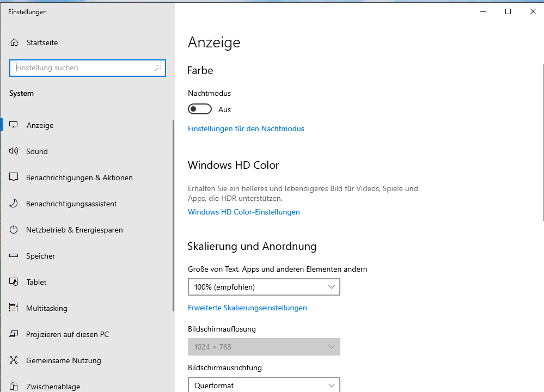Click the Startseite home icon
This screenshot has height=392, width=544.
tap(14, 42)
